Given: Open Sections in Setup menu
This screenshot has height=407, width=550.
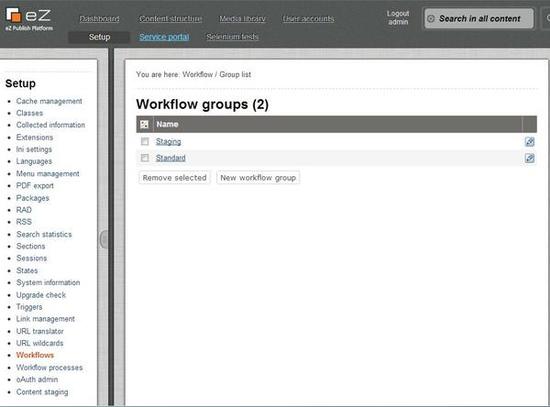Looking at the screenshot, I should coord(31,246).
